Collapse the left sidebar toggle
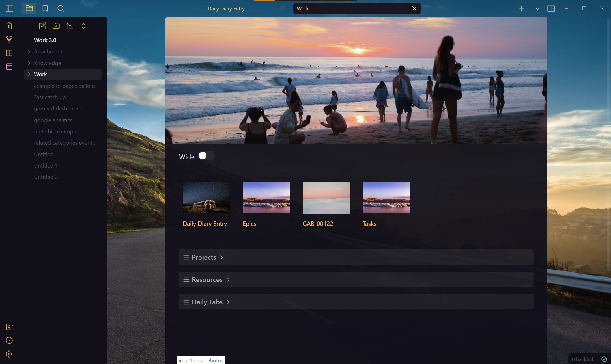This screenshot has width=611, height=364. pos(9,8)
